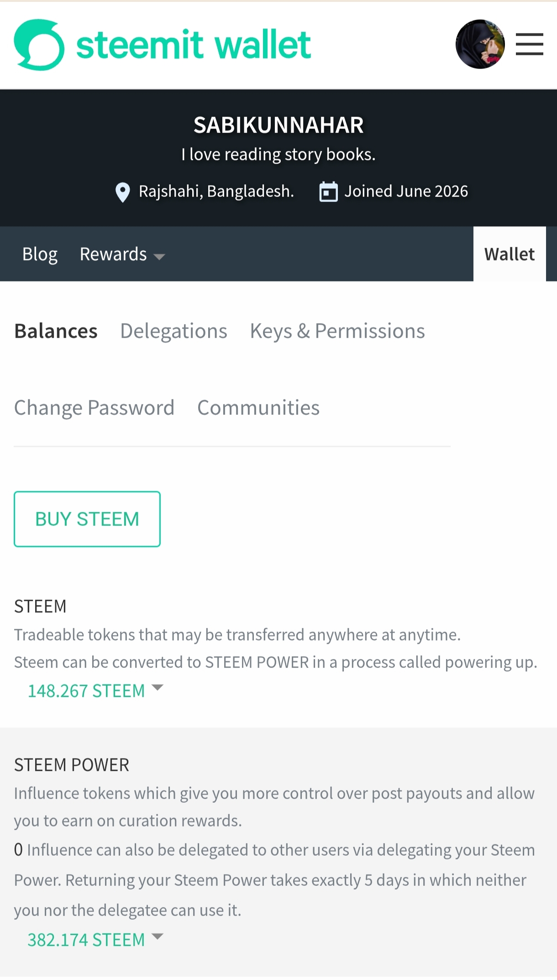The height and width of the screenshot is (980, 557).
Task: Select the Wallet tab
Action: 510,254
